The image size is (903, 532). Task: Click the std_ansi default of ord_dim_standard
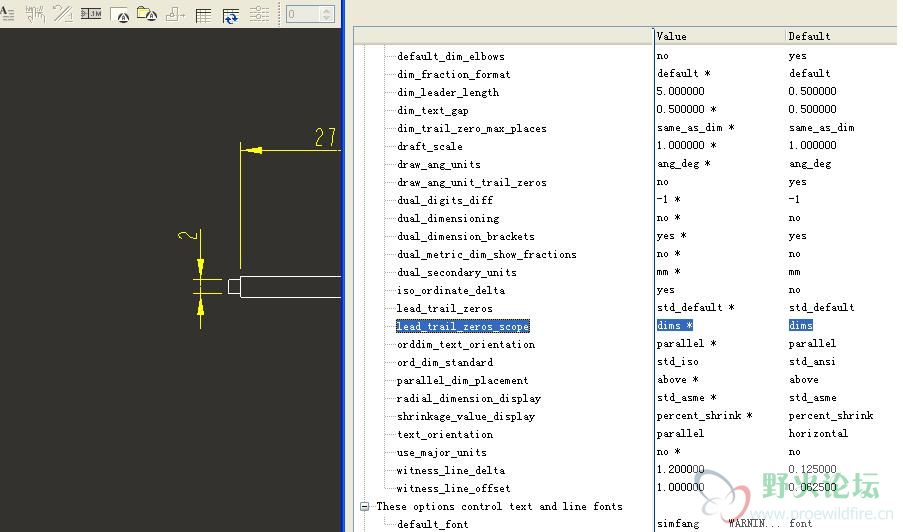[x=812, y=362]
